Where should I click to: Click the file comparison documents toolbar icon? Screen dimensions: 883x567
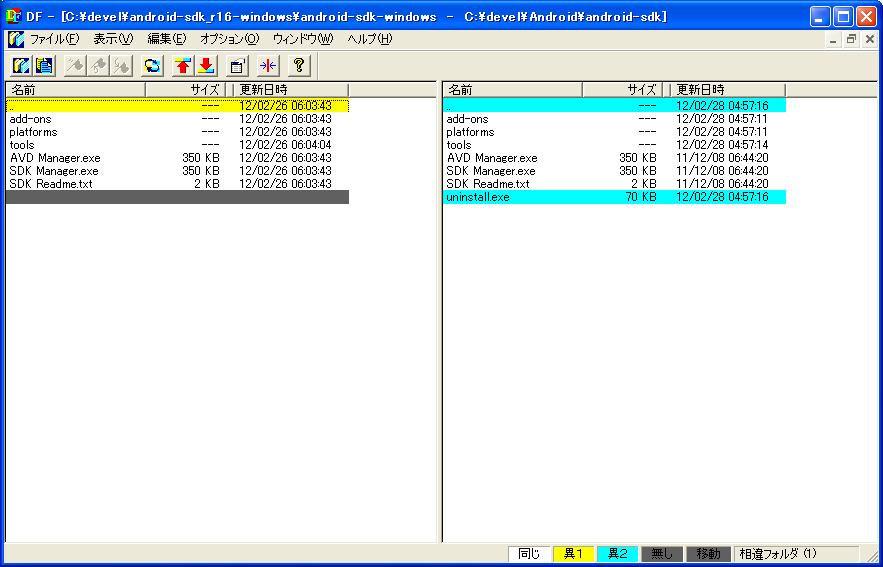coord(44,66)
